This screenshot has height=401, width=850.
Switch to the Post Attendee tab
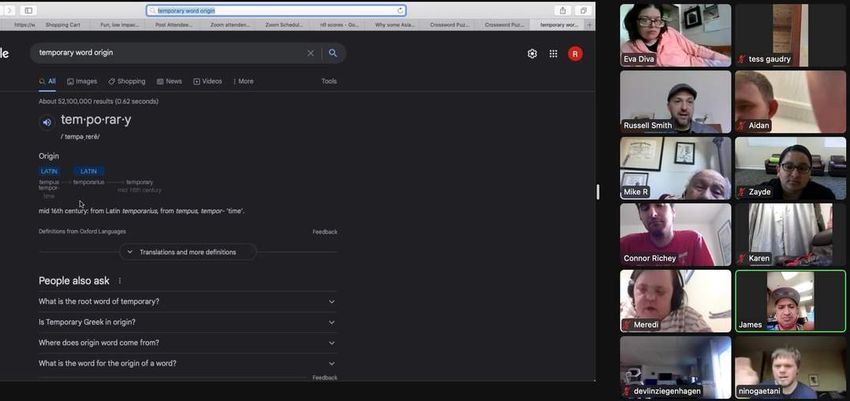tap(174, 25)
